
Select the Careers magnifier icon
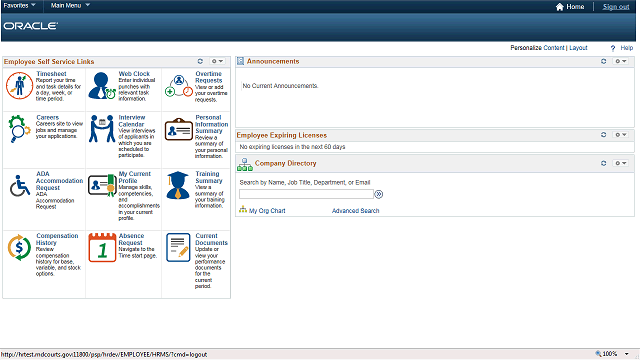19,129
